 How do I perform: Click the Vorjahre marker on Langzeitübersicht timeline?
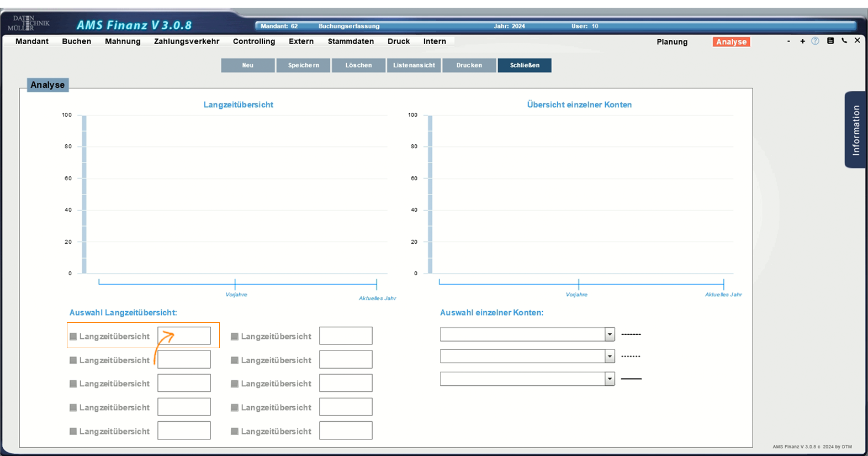coord(235,285)
